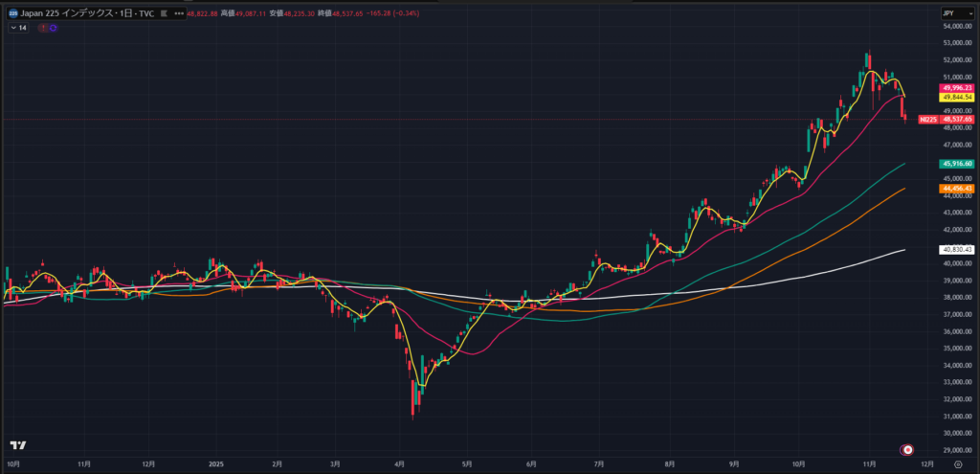Click the purple circular indicator icon
Image resolution: width=980 pixels, height=474 pixels.
click(53, 28)
